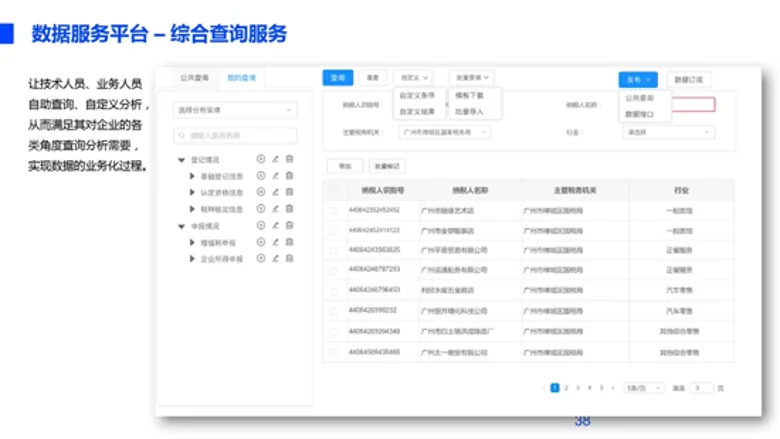Check the row with ID ending 414123
Image resolution: width=780 pixels, height=439 pixels.
point(333,231)
